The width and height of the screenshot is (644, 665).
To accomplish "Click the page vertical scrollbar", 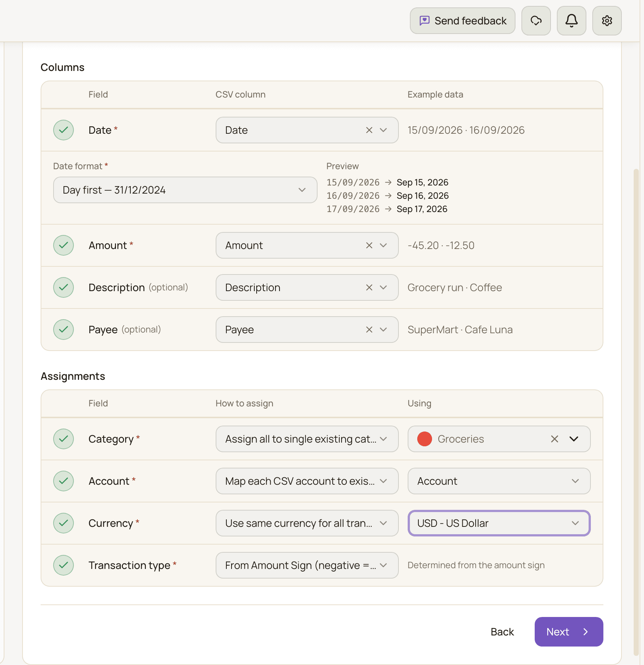I will tap(636, 412).
